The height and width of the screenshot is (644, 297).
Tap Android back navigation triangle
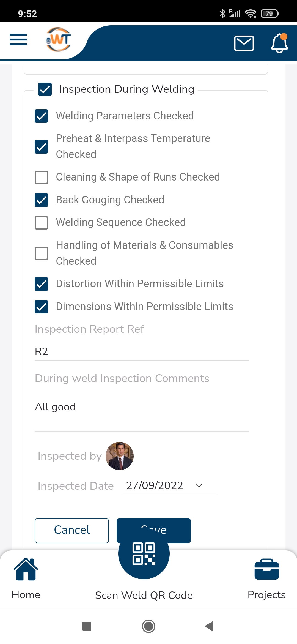pos(210,626)
